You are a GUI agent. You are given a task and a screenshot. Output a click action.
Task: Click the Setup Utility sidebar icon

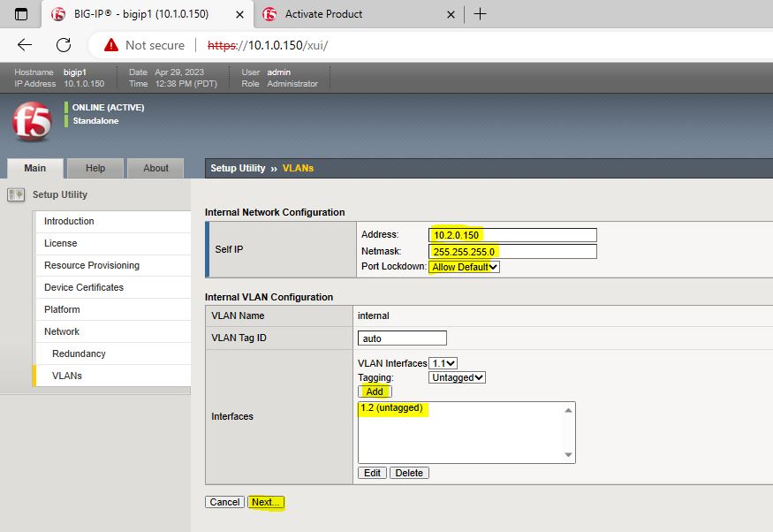click(16, 194)
